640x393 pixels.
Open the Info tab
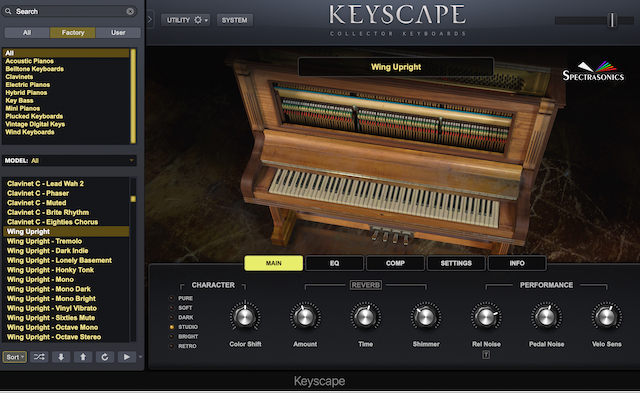(x=517, y=263)
